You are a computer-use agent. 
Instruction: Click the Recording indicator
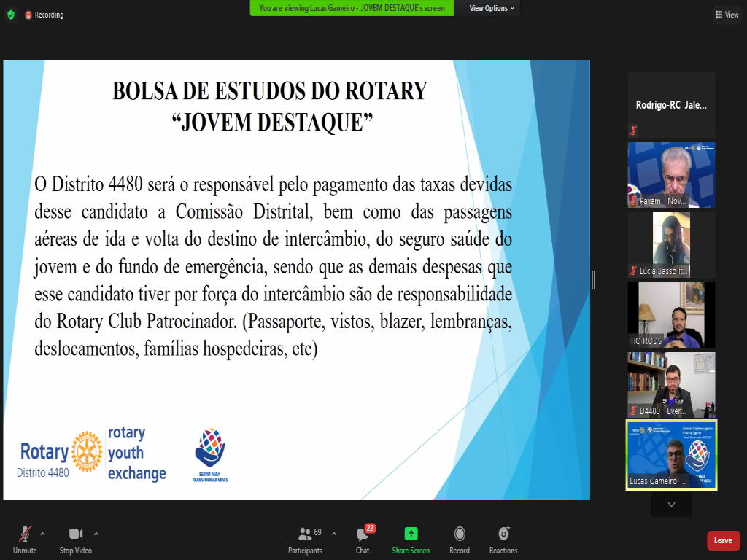point(44,15)
